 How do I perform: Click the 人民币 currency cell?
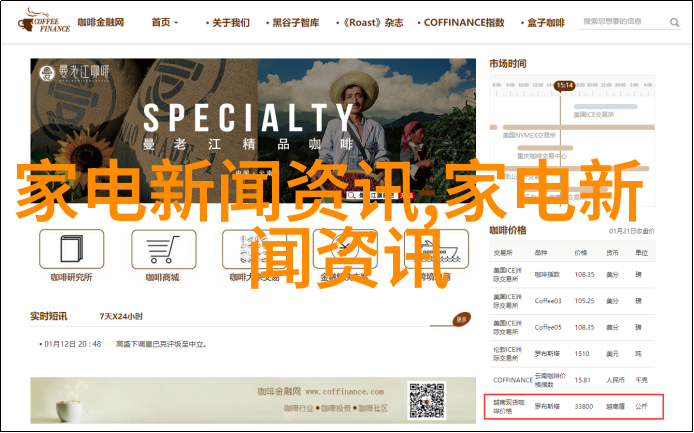coord(615,380)
